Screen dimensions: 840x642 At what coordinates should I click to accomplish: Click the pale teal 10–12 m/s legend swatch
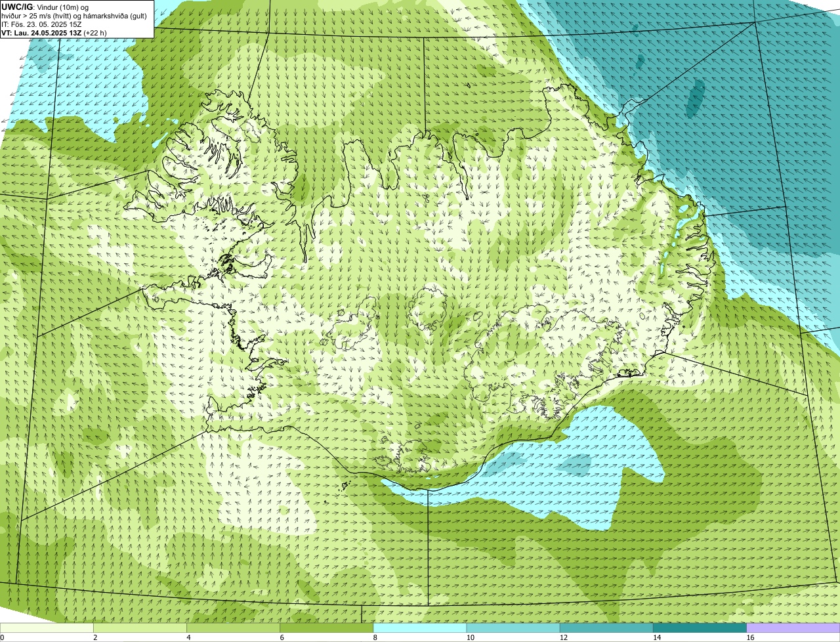coord(513,628)
